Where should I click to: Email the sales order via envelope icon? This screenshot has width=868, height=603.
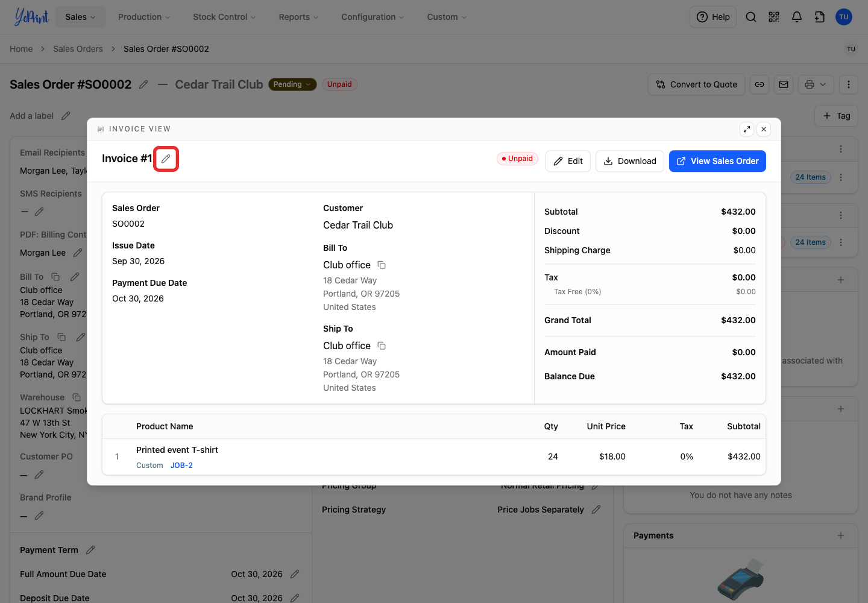[784, 84]
